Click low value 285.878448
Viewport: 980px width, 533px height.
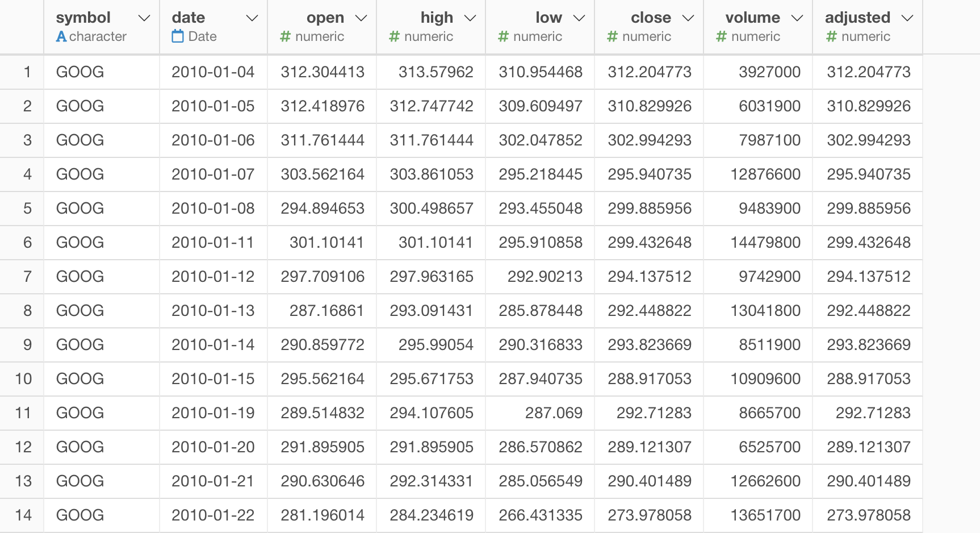541,311
